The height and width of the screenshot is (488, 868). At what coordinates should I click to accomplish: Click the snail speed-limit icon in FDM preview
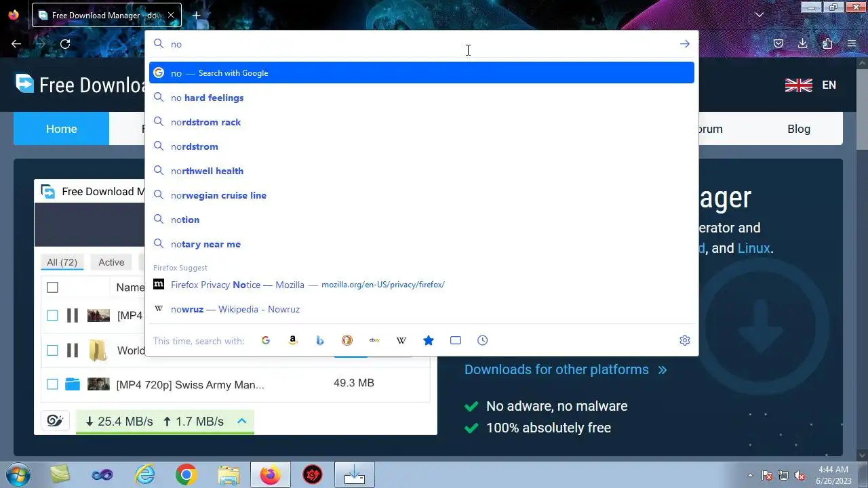[55, 421]
